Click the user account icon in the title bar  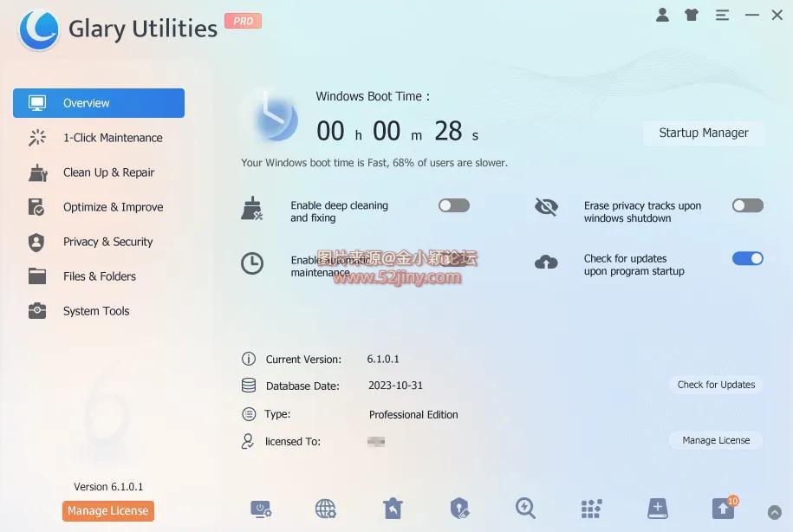tap(662, 15)
